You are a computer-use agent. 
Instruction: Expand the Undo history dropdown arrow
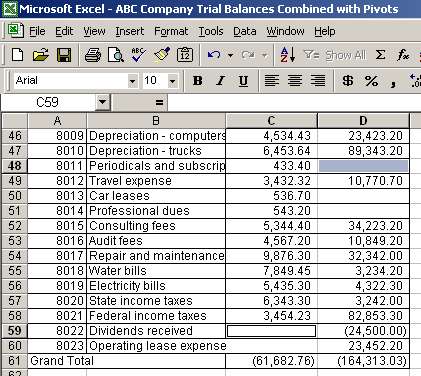click(x=230, y=55)
